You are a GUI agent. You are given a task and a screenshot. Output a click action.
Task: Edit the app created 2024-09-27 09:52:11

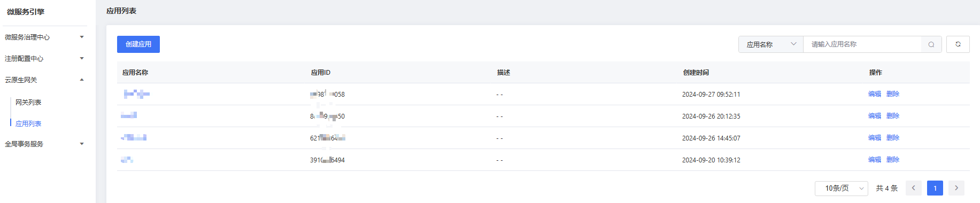pos(875,94)
